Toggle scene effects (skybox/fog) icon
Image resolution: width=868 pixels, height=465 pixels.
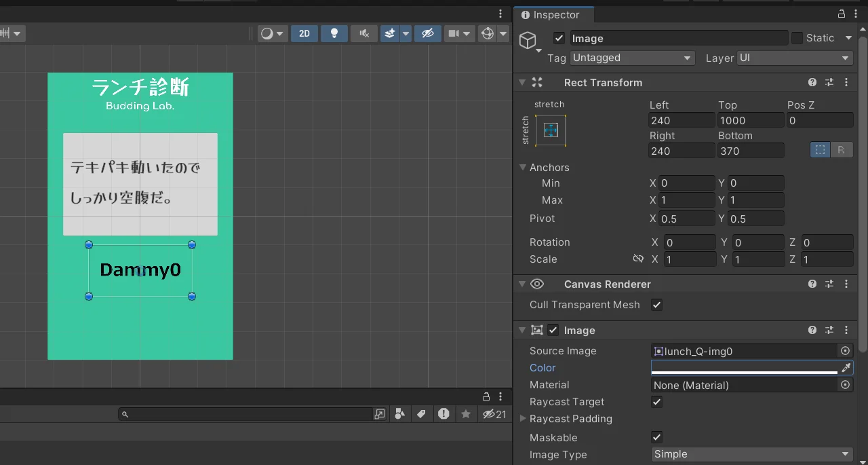(389, 33)
